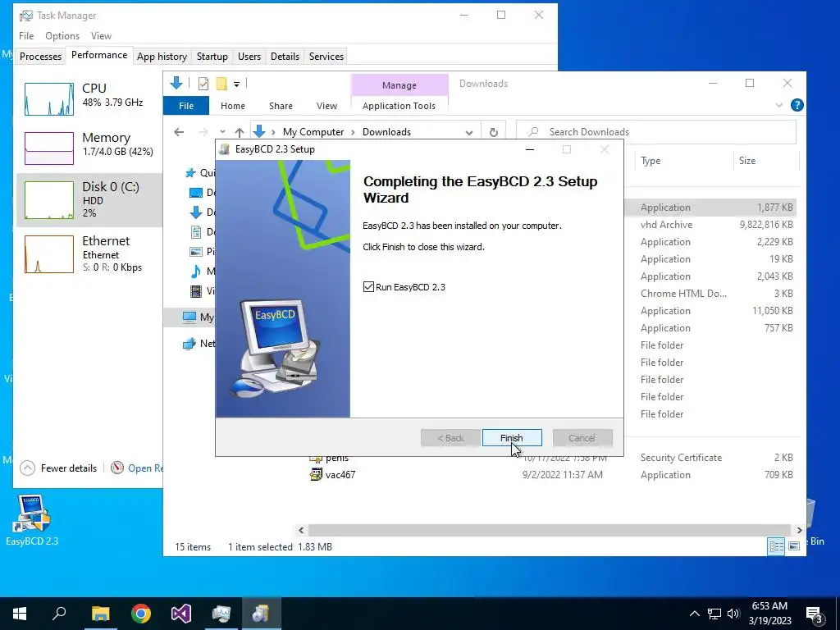
Task: Click the Search Downloads field
Action: 656,132
